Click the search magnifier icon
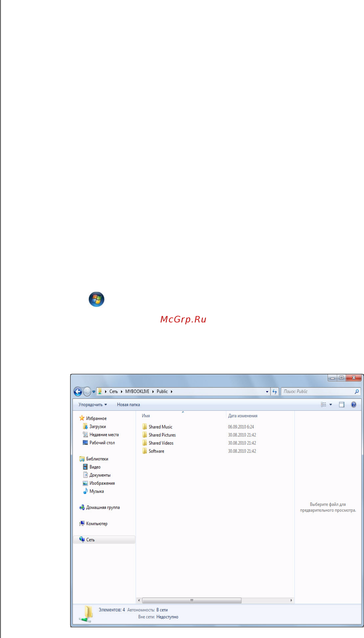The height and width of the screenshot is (638, 364). [x=357, y=391]
